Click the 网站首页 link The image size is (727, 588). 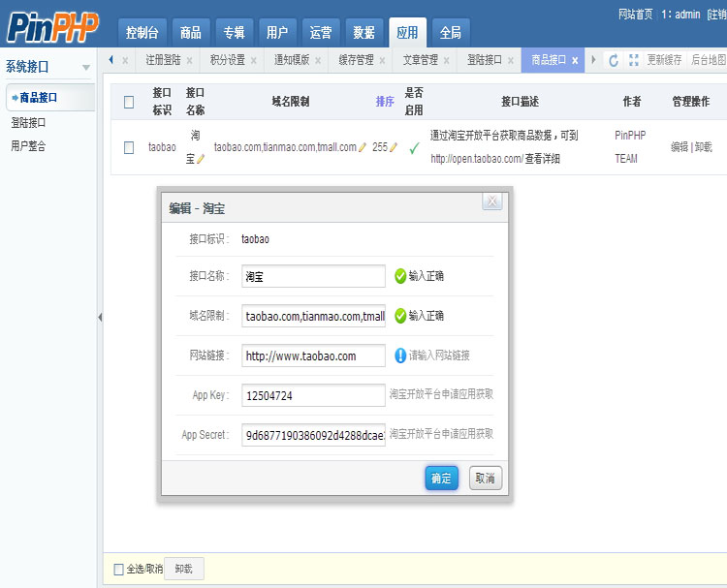coord(636,15)
